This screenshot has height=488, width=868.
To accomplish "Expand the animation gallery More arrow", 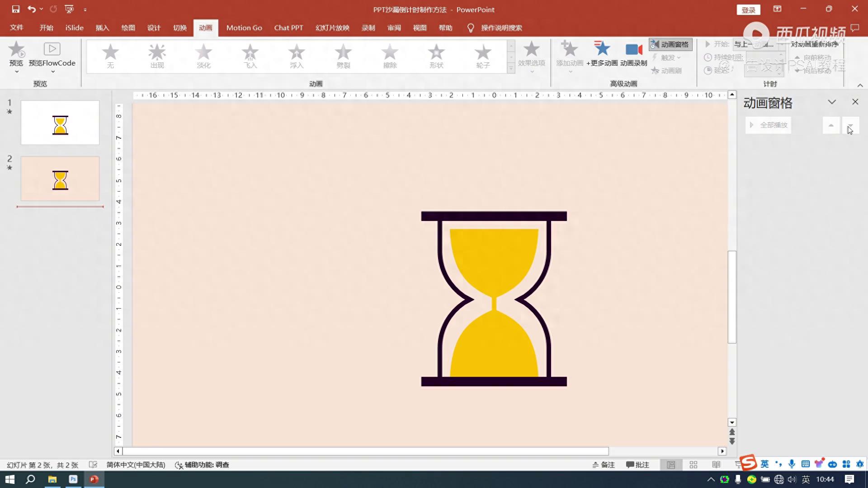I will tap(511, 69).
